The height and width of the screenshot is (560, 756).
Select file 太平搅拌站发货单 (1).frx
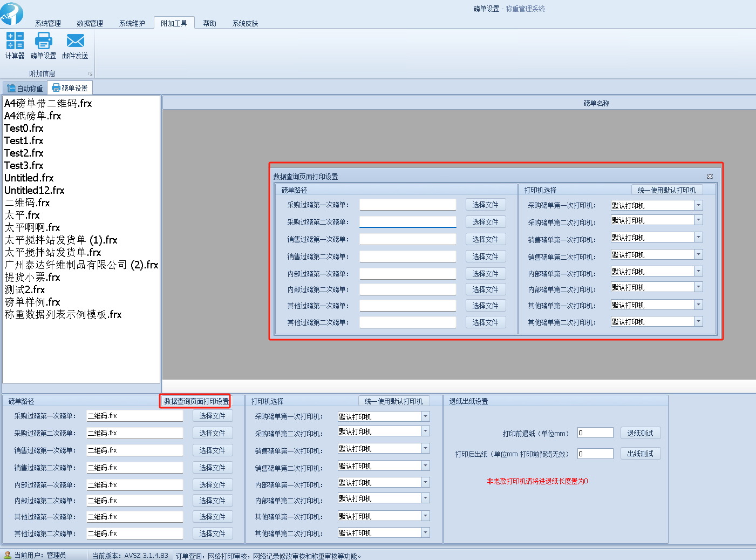60,240
